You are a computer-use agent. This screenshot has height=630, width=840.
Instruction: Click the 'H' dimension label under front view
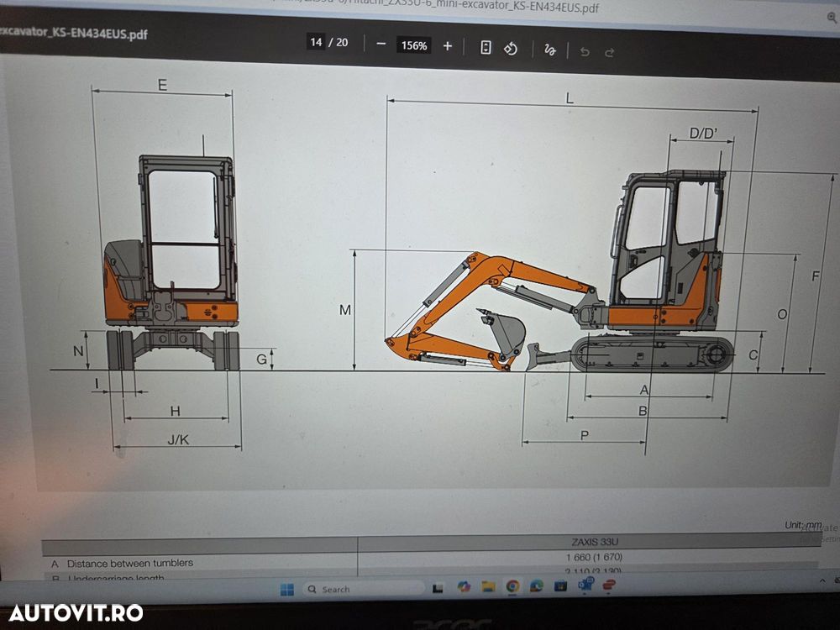[x=176, y=411]
